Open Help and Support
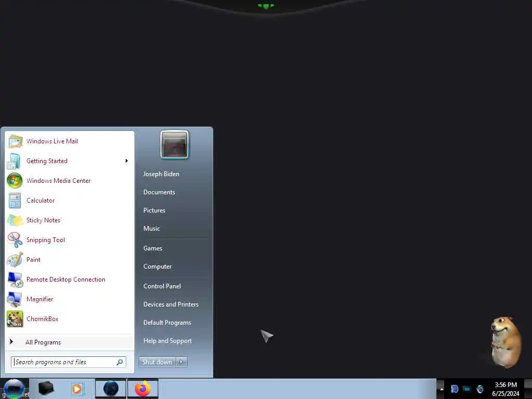This screenshot has height=399, width=532. (167, 341)
